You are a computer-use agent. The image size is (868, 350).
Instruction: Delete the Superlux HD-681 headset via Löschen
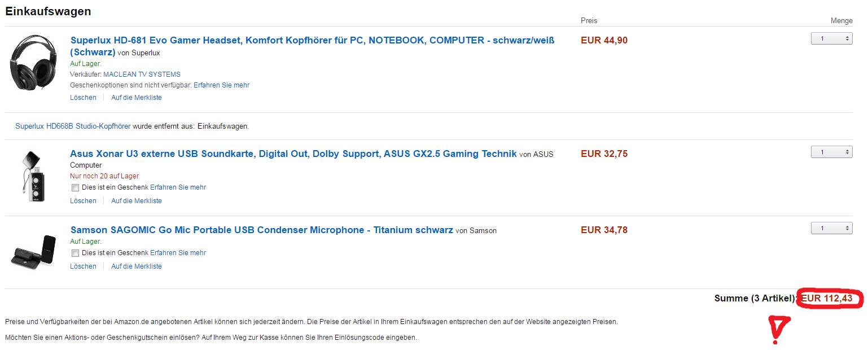coord(83,98)
